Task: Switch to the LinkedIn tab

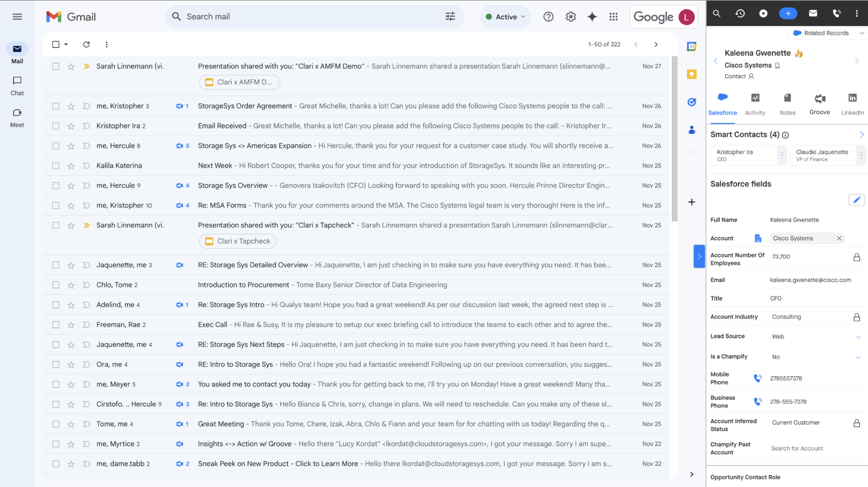Action: click(x=852, y=104)
